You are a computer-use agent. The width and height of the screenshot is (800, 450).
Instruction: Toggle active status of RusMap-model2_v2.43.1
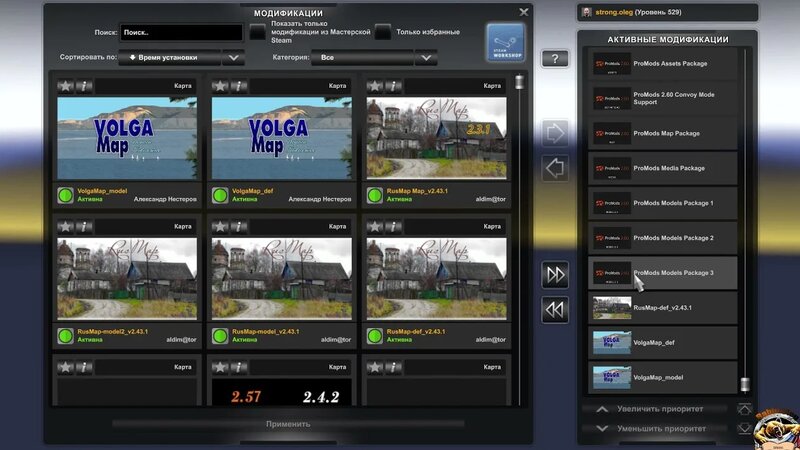(65, 336)
